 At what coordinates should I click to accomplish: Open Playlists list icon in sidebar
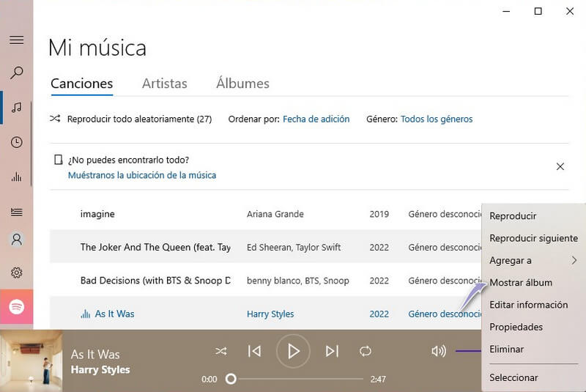pyautogui.click(x=16, y=212)
